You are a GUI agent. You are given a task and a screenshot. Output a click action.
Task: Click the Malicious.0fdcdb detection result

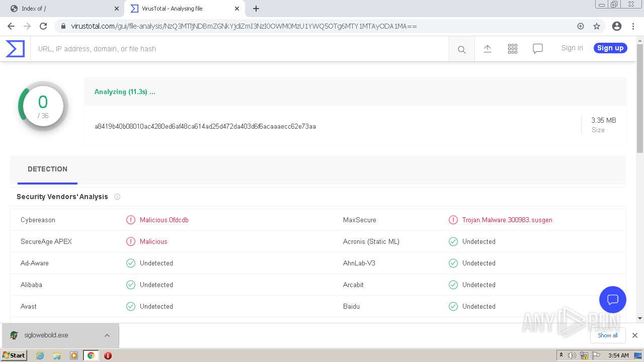point(164,220)
